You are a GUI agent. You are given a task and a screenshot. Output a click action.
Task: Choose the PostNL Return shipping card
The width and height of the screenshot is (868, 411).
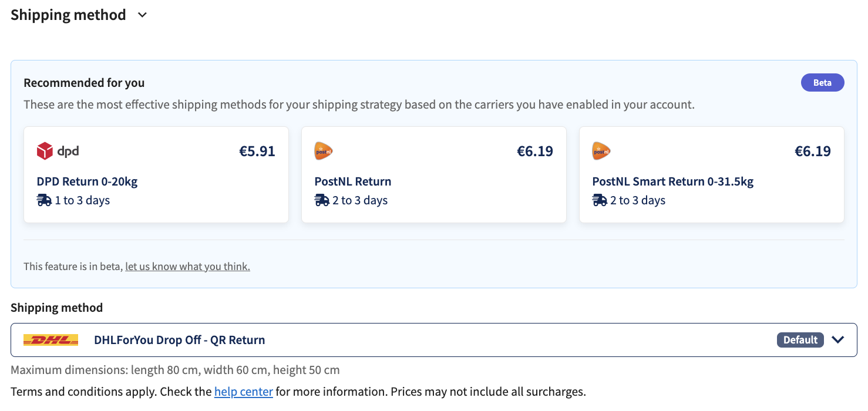tap(434, 175)
